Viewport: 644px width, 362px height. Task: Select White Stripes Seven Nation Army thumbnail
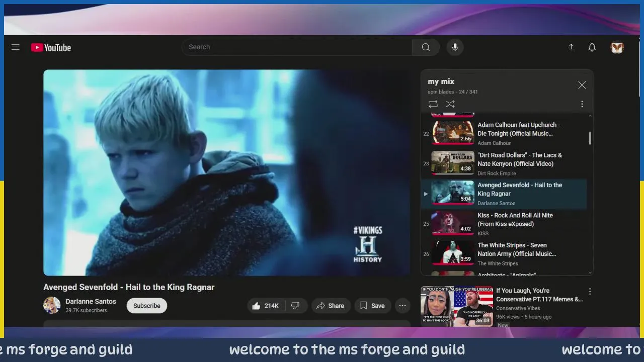pyautogui.click(x=453, y=253)
